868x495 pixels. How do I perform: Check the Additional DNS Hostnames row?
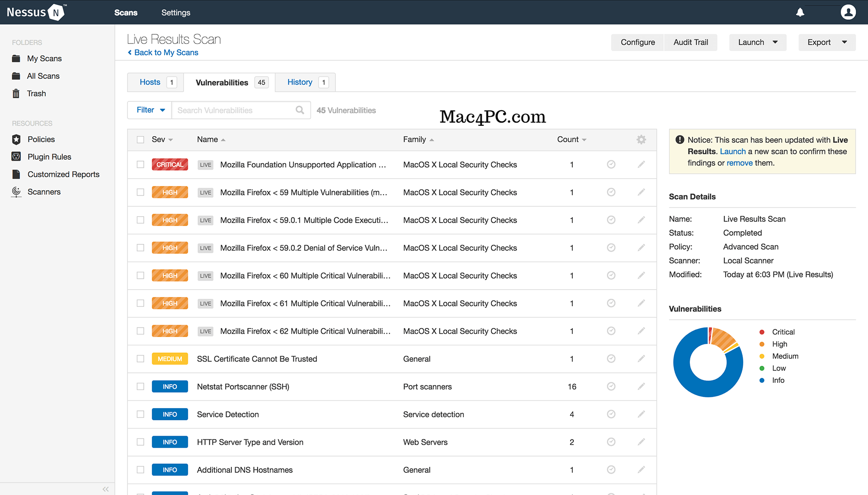pyautogui.click(x=141, y=470)
